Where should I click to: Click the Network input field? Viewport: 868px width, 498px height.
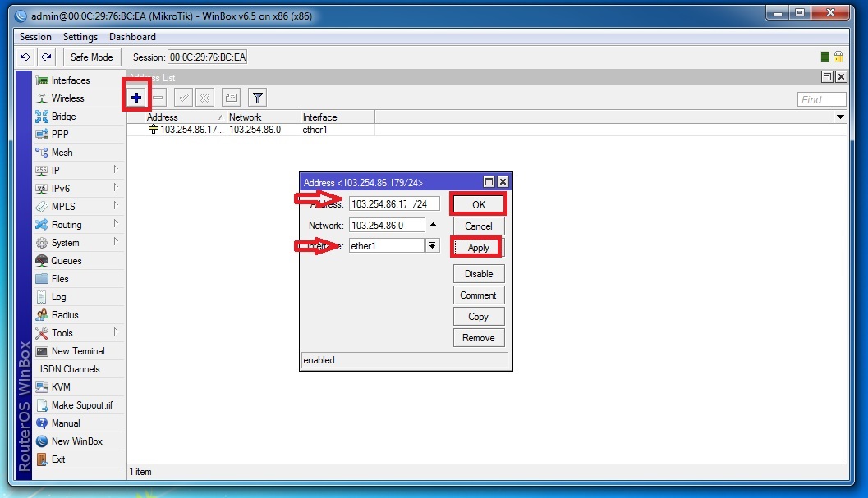387,225
